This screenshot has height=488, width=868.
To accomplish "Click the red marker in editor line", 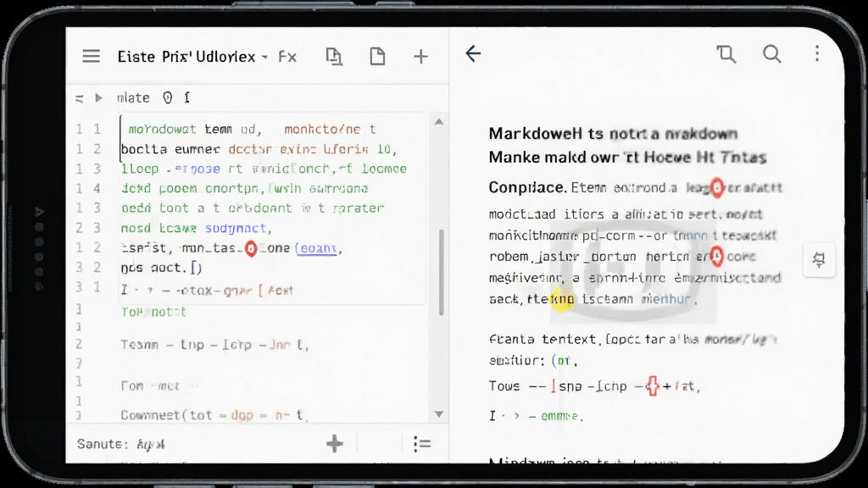I will [251, 249].
